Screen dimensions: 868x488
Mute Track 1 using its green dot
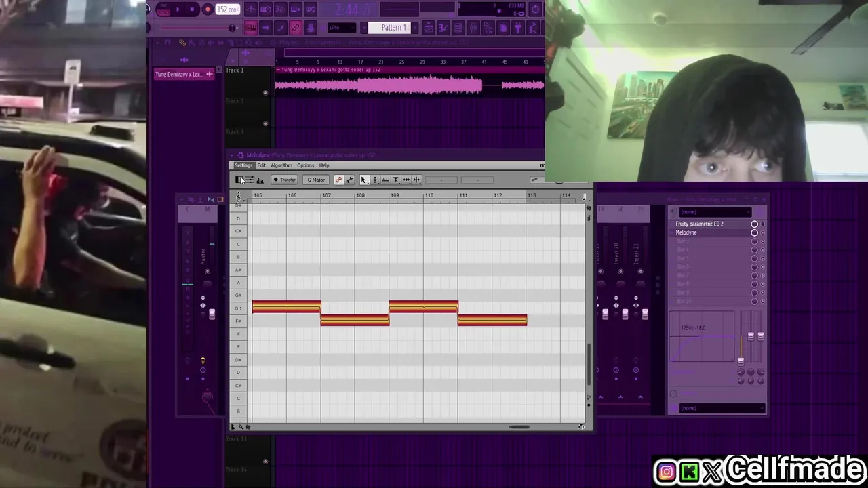pos(265,92)
